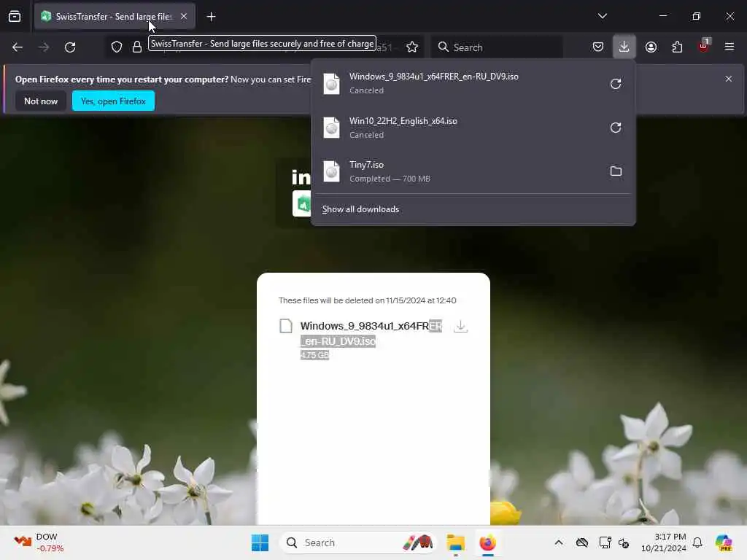Go back to previous page
This screenshot has height=560, width=747.
tap(18, 47)
